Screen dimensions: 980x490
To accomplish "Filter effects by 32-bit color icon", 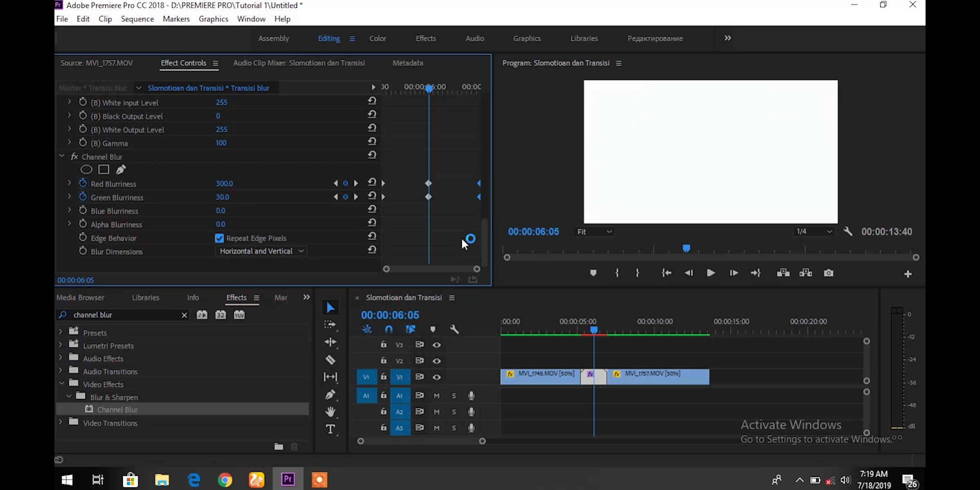I will pyautogui.click(x=220, y=315).
